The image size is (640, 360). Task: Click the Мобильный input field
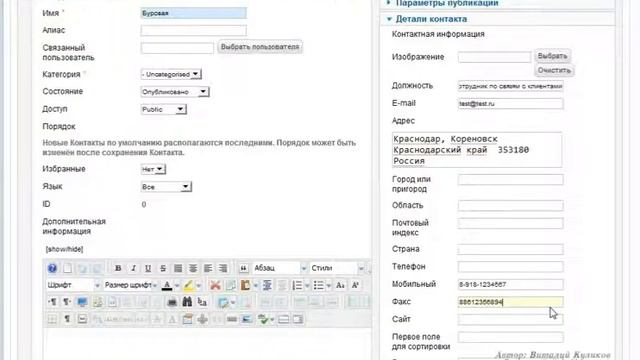coord(510,284)
